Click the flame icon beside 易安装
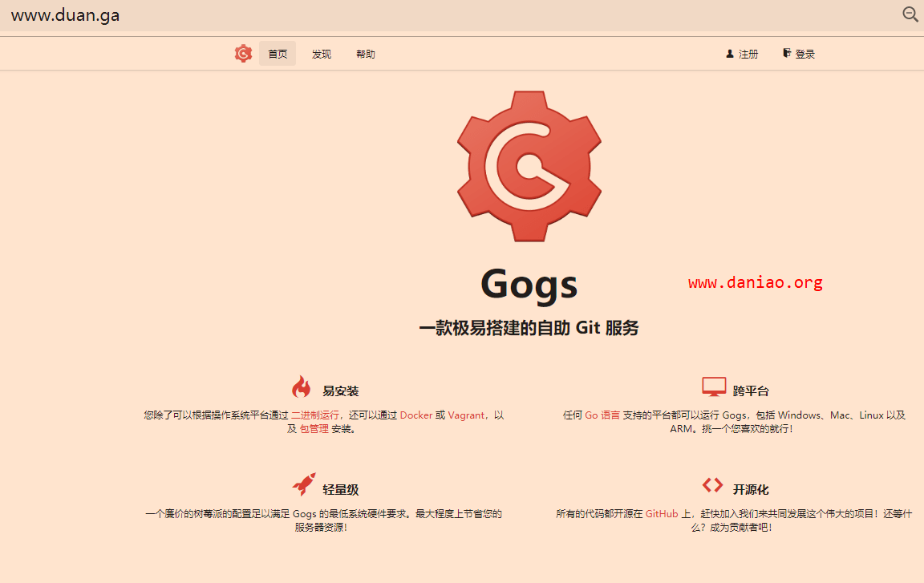This screenshot has width=924, height=583. click(301, 387)
